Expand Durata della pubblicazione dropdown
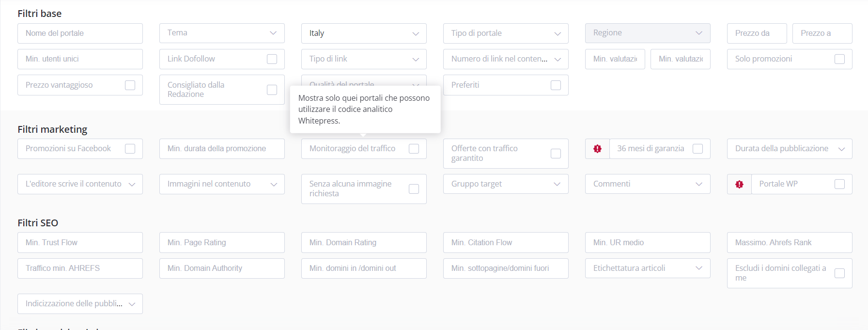Image resolution: width=868 pixels, height=330 pixels. (790, 149)
